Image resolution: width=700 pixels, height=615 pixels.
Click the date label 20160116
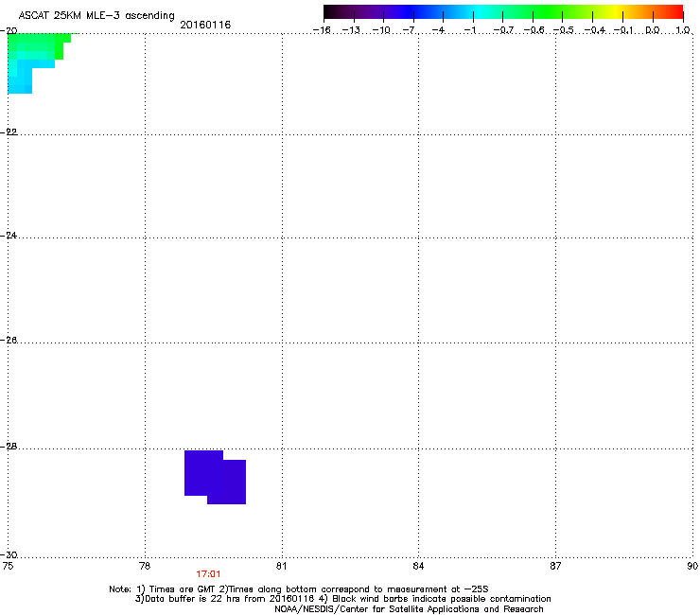(205, 25)
